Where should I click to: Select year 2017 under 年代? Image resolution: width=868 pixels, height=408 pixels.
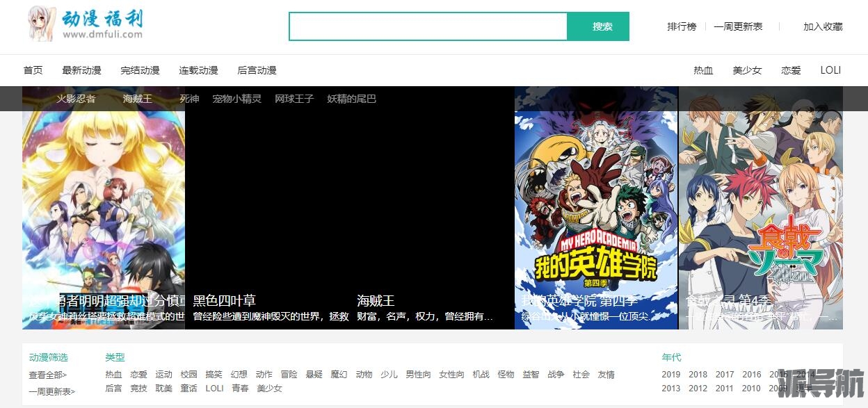(725, 375)
